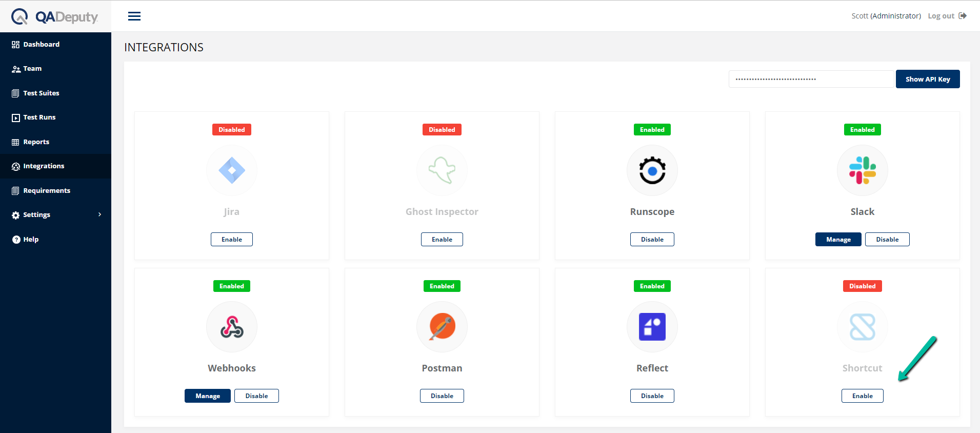Manage the Slack integration
Image resolution: width=980 pixels, height=433 pixels.
pyautogui.click(x=838, y=240)
